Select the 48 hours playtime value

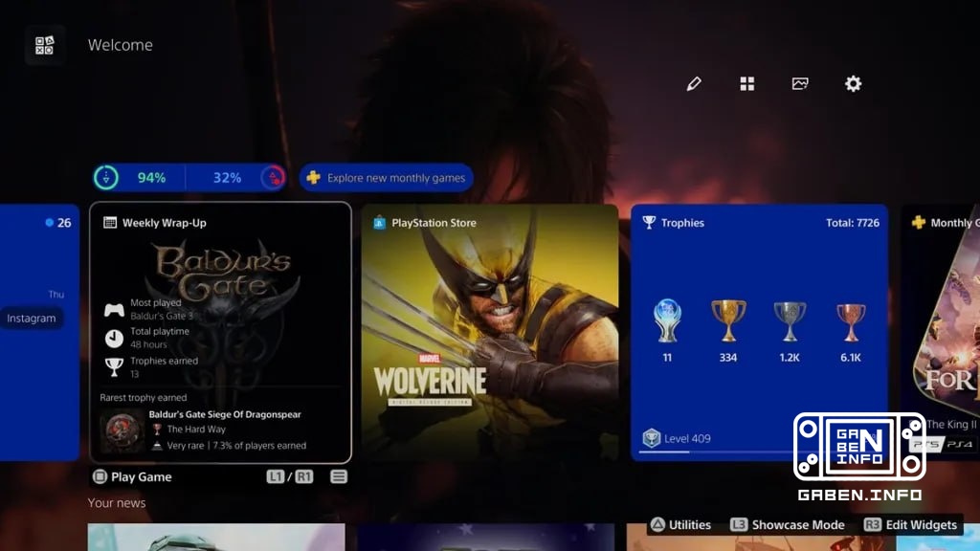point(148,344)
